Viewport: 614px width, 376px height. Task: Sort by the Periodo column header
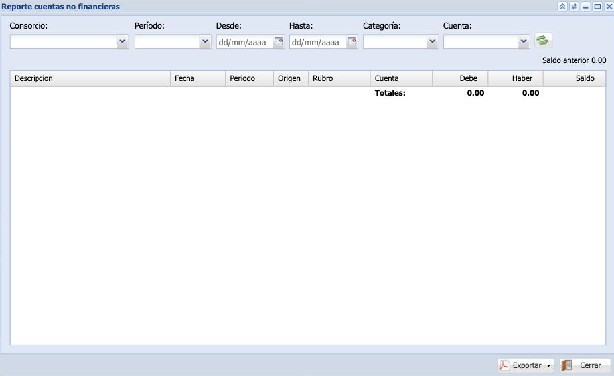tap(249, 78)
